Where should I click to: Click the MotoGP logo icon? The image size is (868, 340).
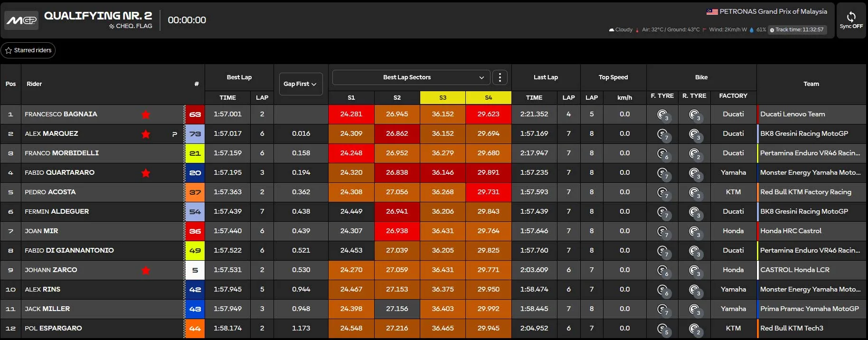pos(21,20)
